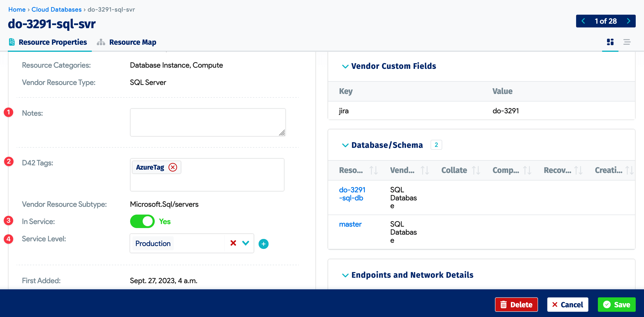Open the do-3291-sql-db database link
Image resolution: width=644 pixels, height=317 pixels.
pos(352,194)
